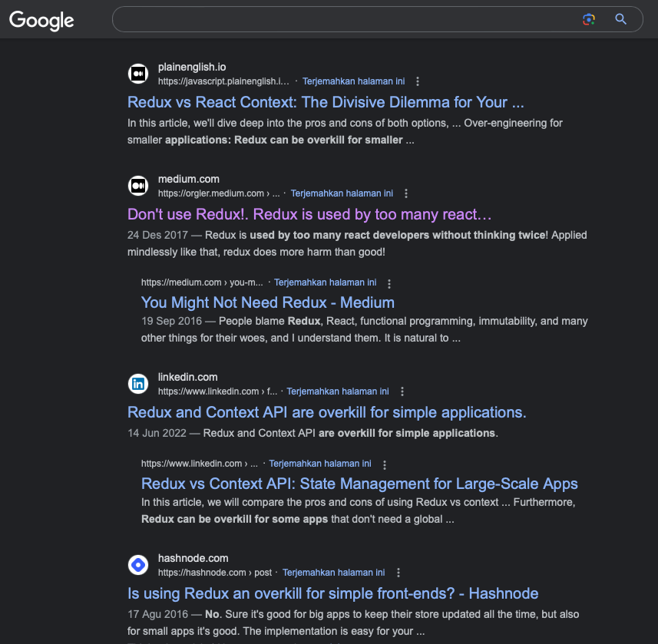The height and width of the screenshot is (644, 658).
Task: Click the https://www.linkedin.com › f... URL
Action: (217, 391)
